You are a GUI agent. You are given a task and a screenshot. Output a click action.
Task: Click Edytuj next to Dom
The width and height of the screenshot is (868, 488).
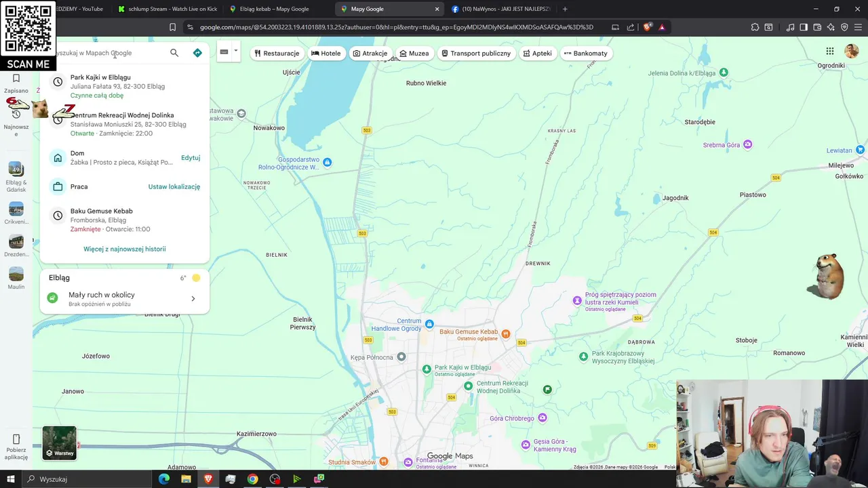(x=191, y=158)
